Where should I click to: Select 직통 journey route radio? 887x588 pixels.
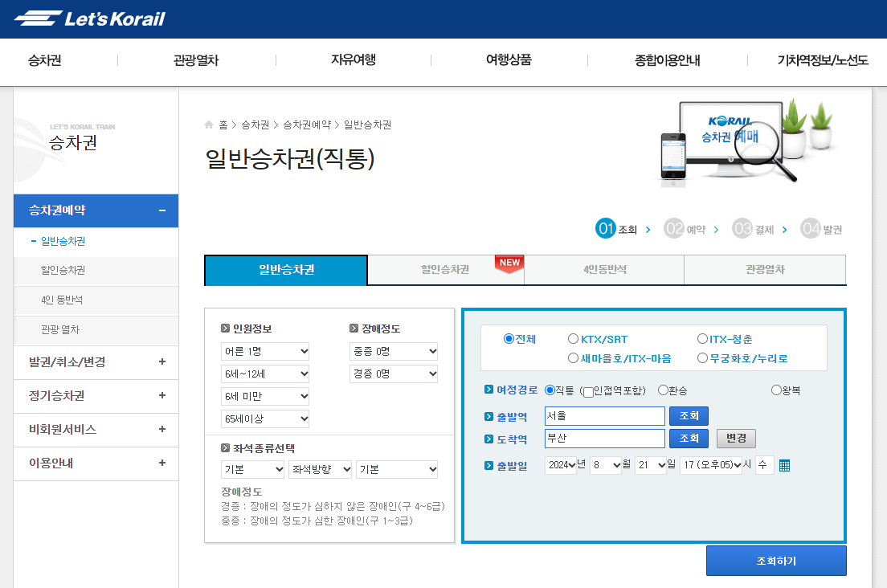point(550,390)
